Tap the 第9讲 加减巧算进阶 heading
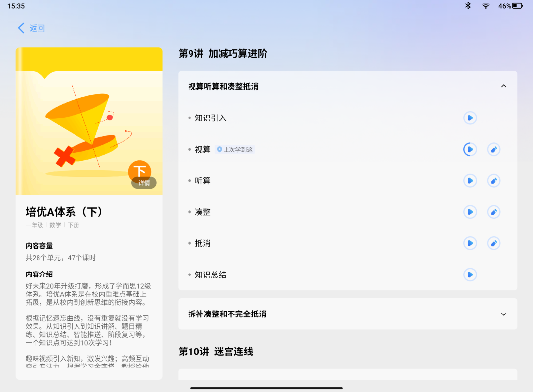The width and height of the screenshot is (533, 392). 223,54
